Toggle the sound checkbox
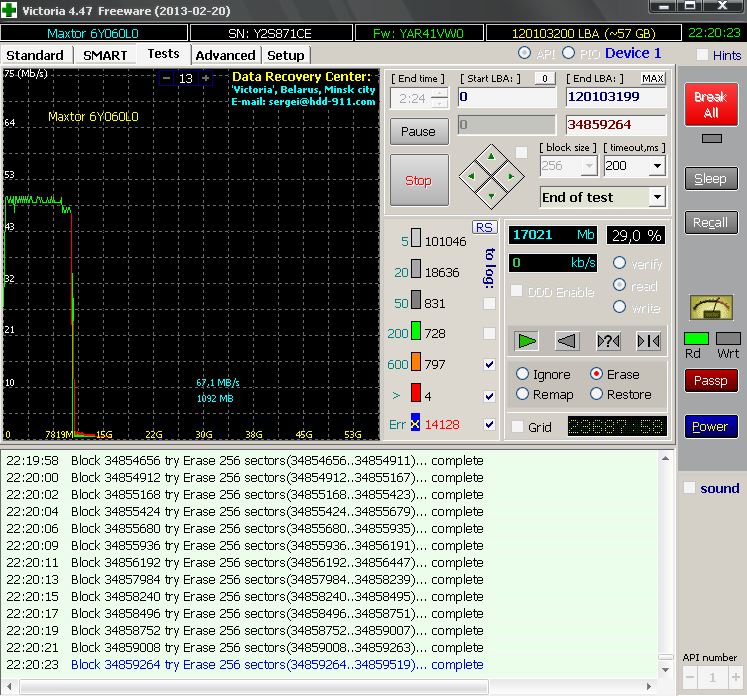This screenshot has height=696, width=747. coord(689,488)
